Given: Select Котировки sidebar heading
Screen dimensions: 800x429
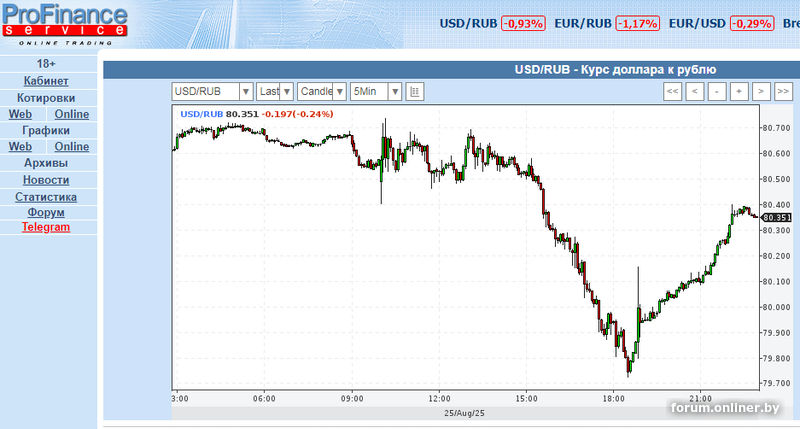Looking at the screenshot, I should [46, 98].
